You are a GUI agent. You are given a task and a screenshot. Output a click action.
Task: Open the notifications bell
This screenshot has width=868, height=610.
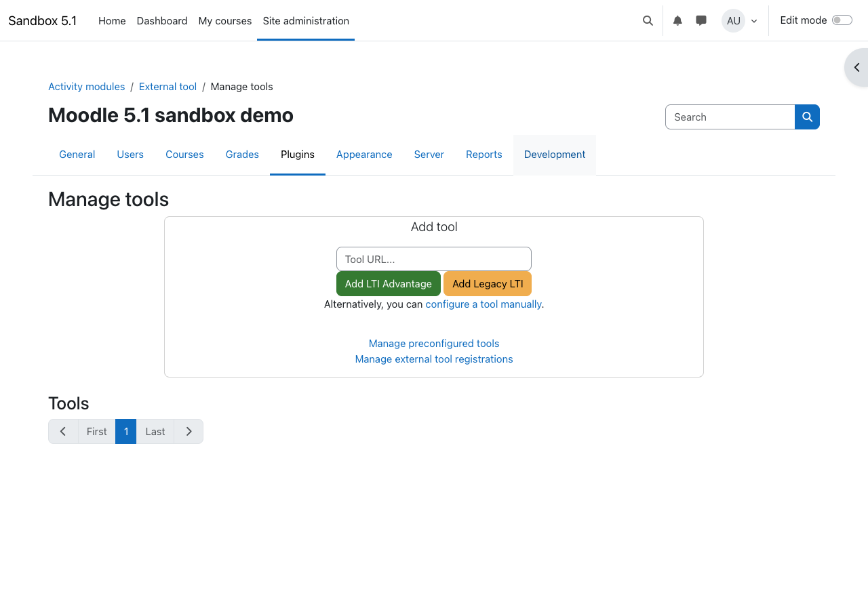(x=677, y=21)
